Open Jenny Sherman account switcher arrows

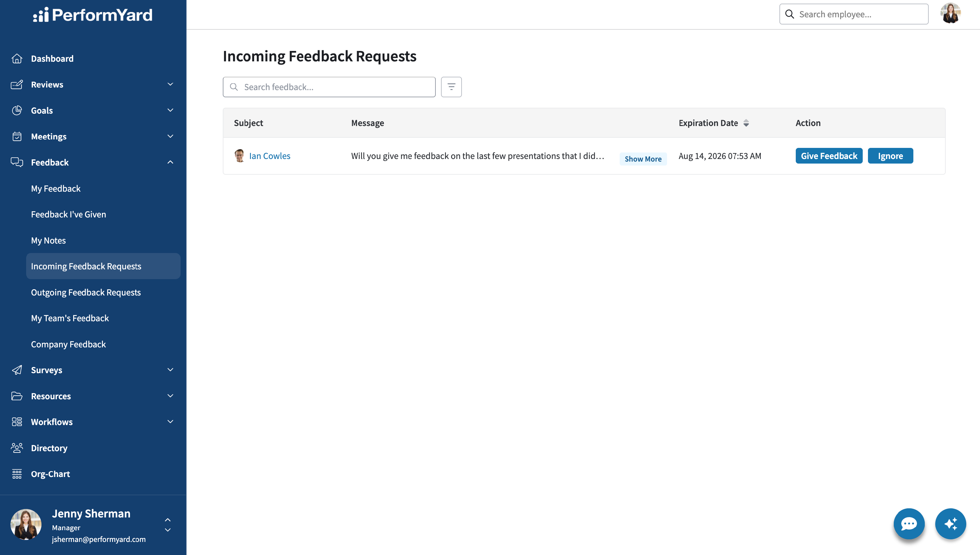pos(167,525)
